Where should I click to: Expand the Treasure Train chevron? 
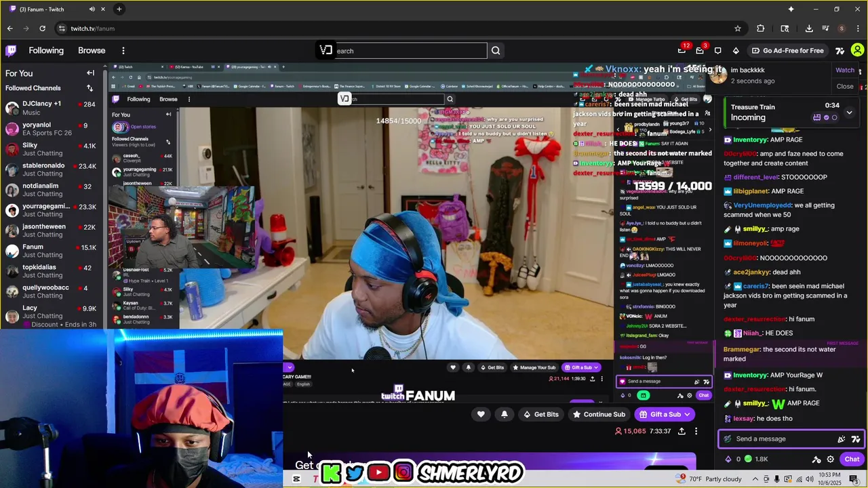(x=849, y=113)
